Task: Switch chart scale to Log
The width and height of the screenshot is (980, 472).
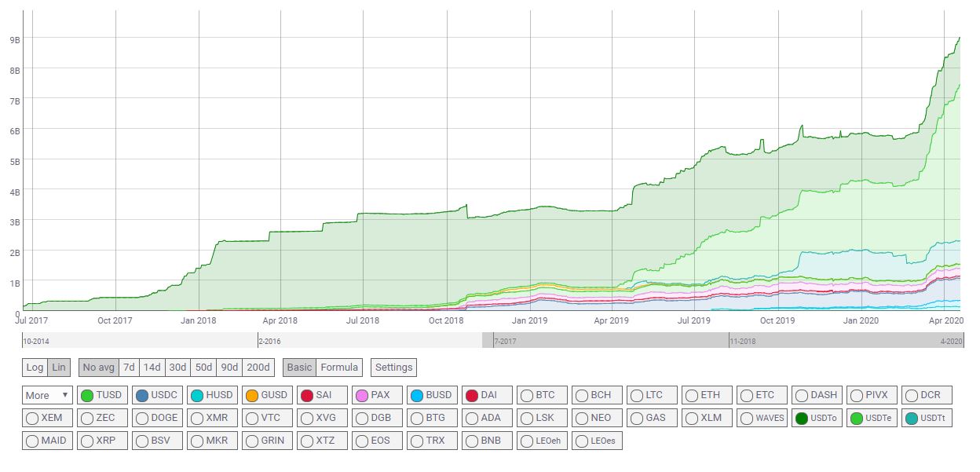Action: [35, 368]
